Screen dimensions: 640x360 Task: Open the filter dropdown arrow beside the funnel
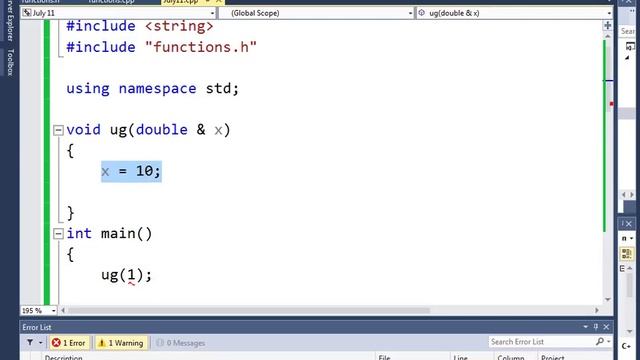point(40,343)
